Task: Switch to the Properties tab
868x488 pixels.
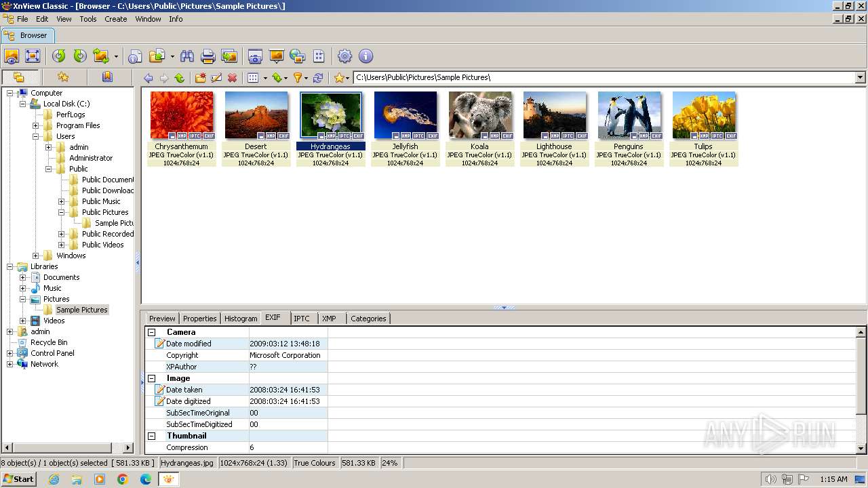Action: [199, 319]
